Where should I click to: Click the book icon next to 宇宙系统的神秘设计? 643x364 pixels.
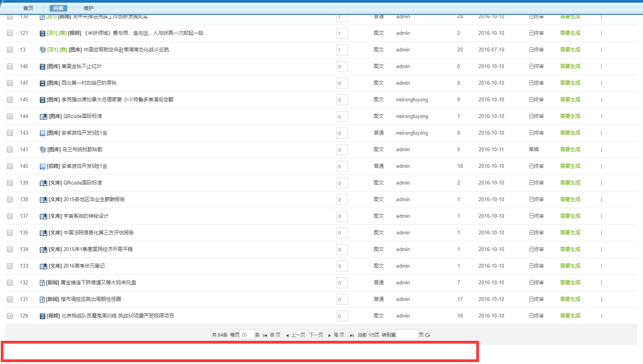tap(43, 216)
